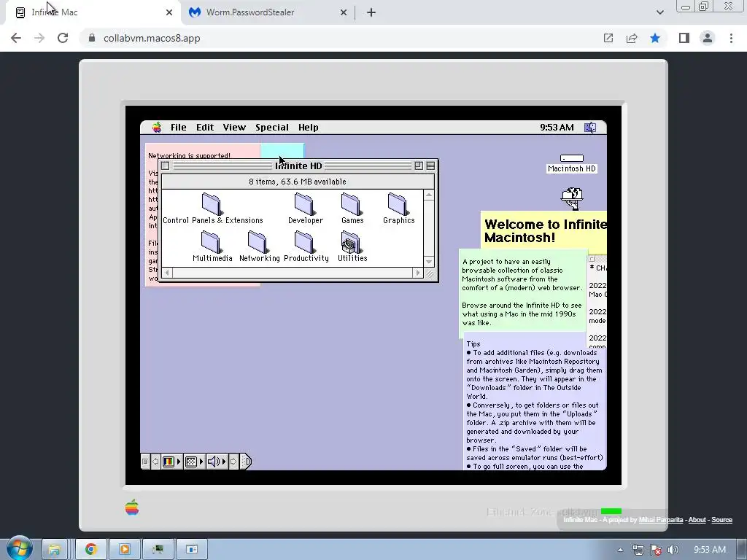The height and width of the screenshot is (560, 747).
Task: Click the Control Strip scroll left arrow
Action: [155, 462]
